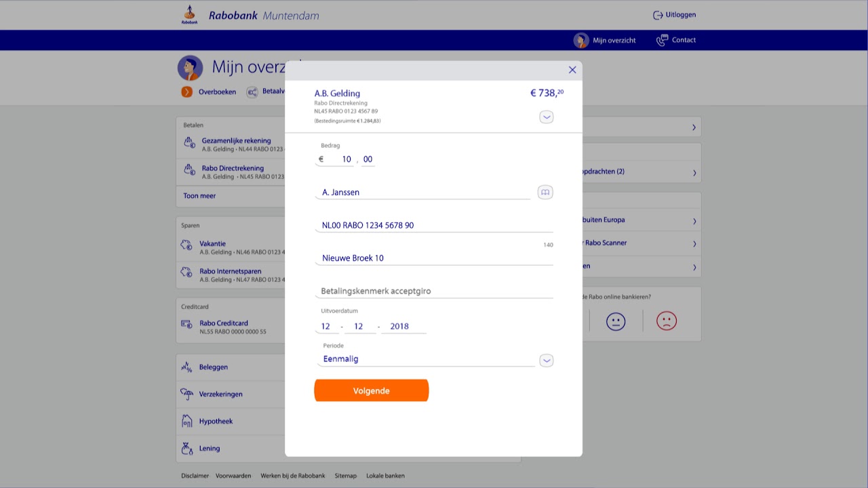
Task: Edit the execution day field in Uitvoerdatum
Action: pyautogui.click(x=326, y=326)
